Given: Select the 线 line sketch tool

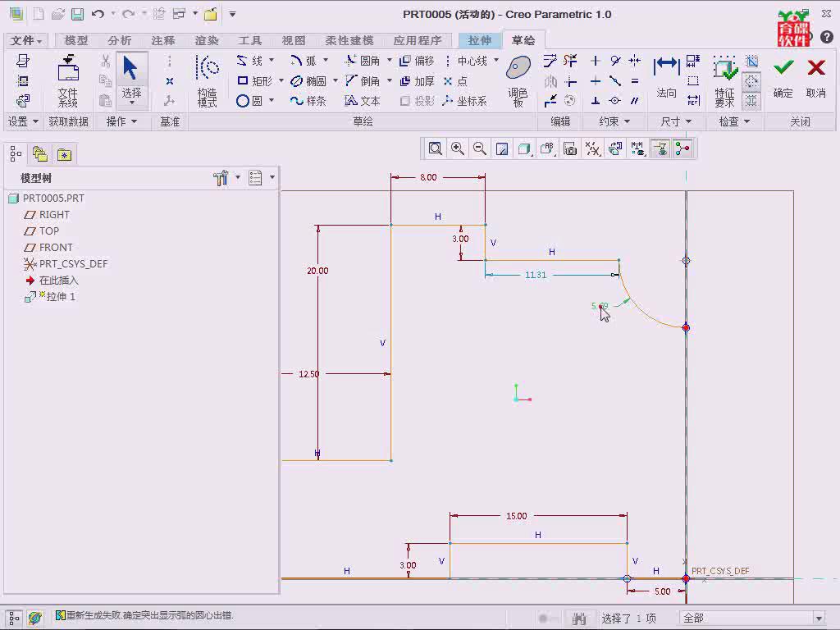Looking at the screenshot, I should click(249, 61).
